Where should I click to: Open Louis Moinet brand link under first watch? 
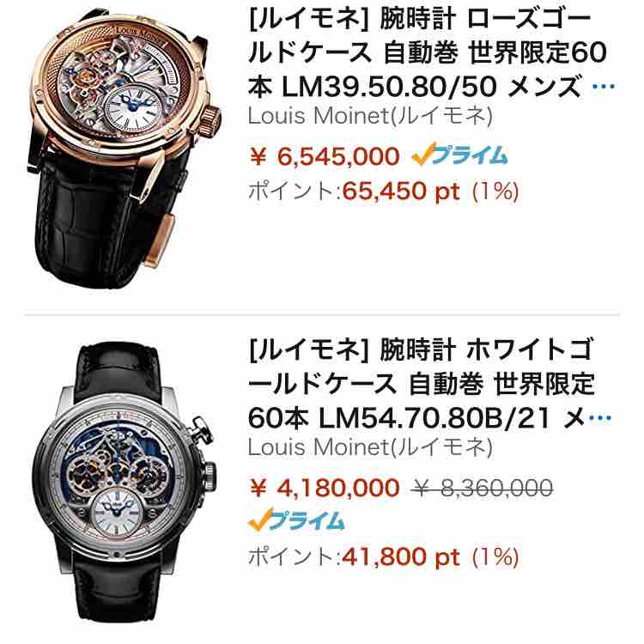point(370,116)
